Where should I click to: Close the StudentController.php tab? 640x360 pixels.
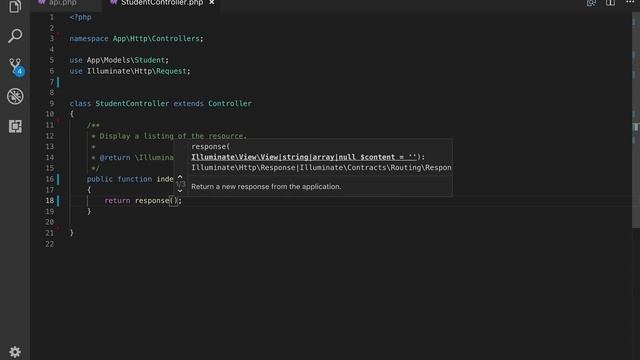pos(212,3)
